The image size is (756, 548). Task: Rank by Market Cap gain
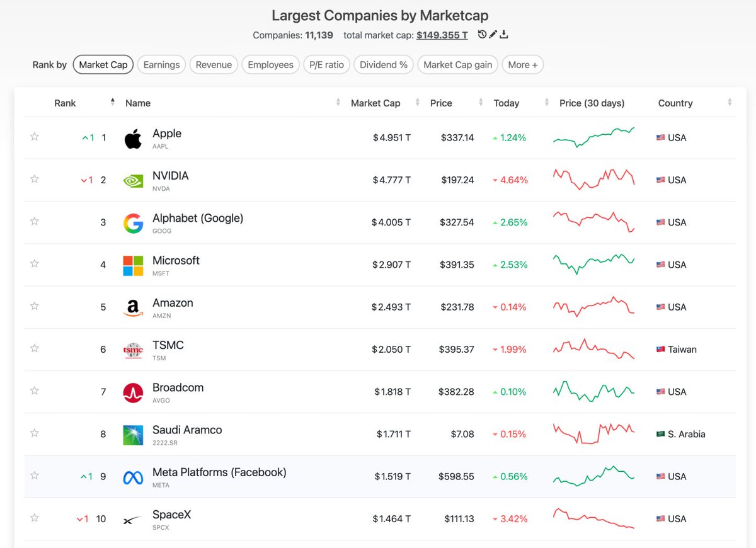(458, 65)
